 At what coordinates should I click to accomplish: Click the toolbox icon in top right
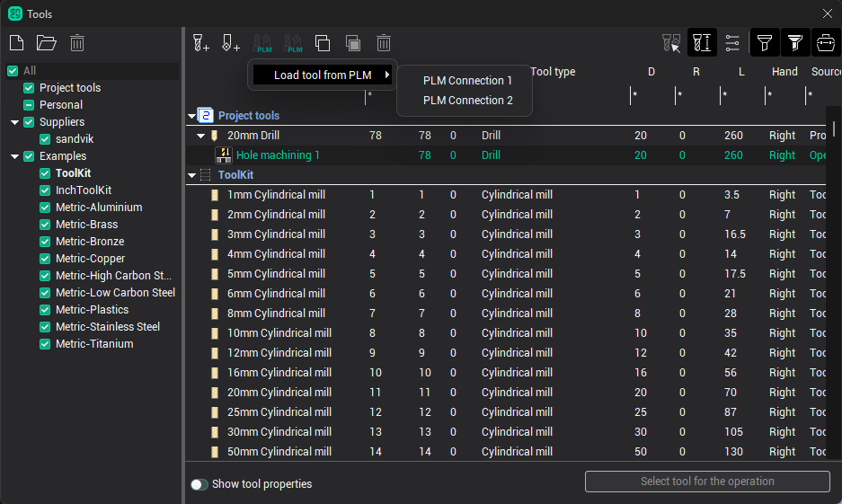click(825, 42)
